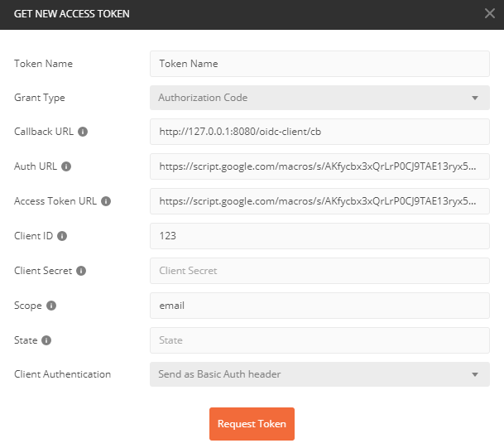Select the Access Token URL input
Image resolution: width=504 pixels, height=448 pixels.
pos(319,201)
